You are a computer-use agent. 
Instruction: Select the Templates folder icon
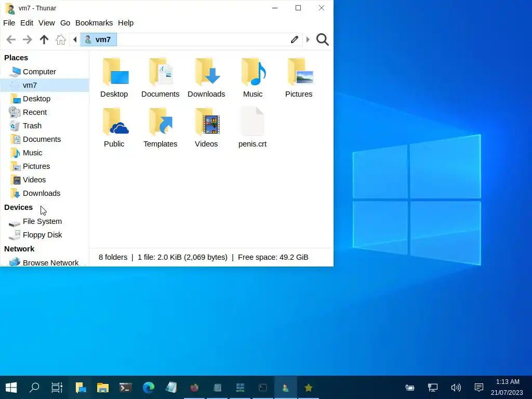pos(161,122)
